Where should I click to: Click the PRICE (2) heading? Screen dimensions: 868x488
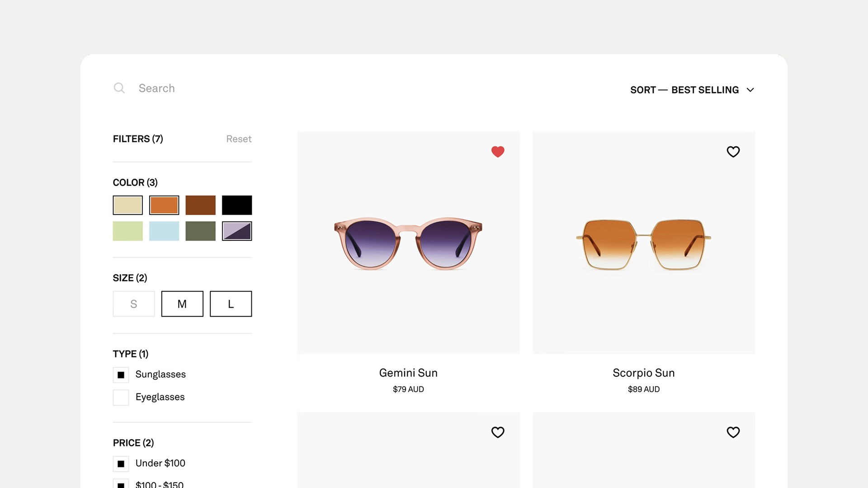133,443
